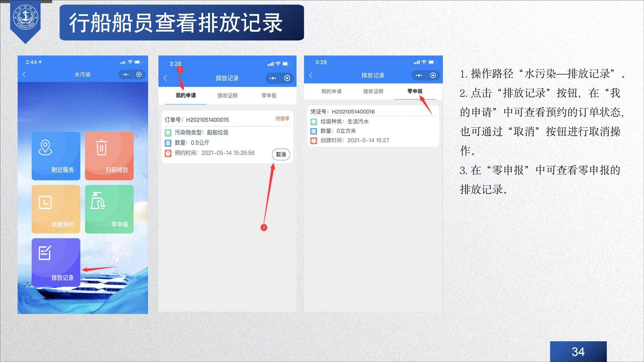The height and width of the screenshot is (362, 644).
Task: Click 预约时间: 2021-05-14 15:26:56 row
Action: tap(210, 153)
